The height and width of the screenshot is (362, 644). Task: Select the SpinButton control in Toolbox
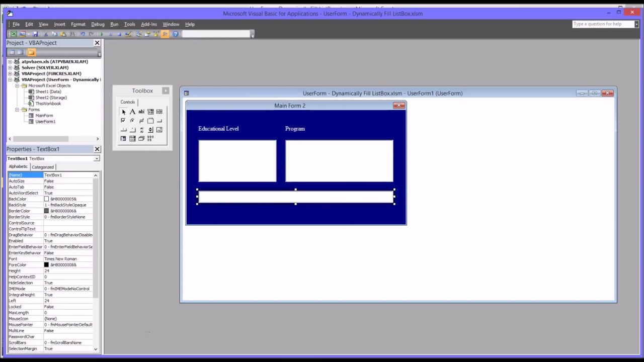point(150,130)
